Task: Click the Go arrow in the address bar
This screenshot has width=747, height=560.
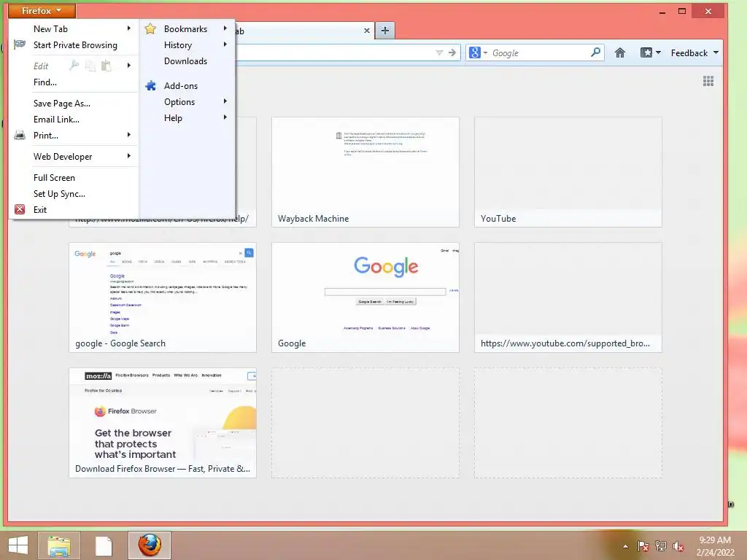Action: [452, 52]
